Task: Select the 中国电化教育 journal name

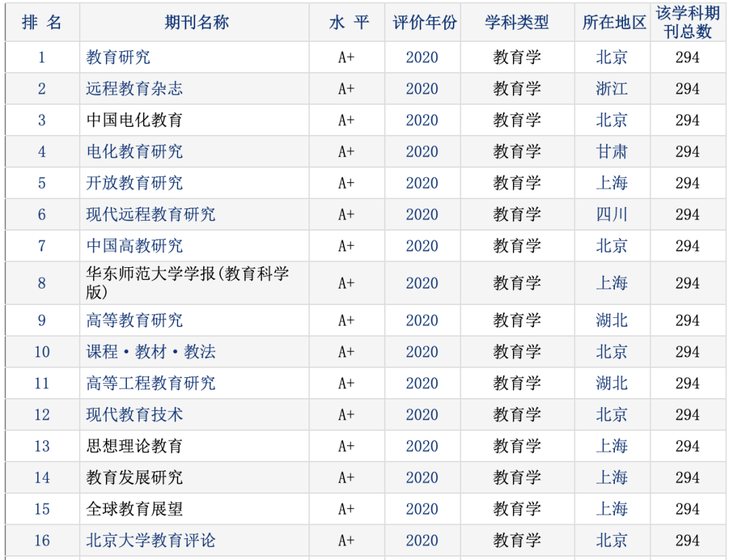Action: click(x=134, y=120)
